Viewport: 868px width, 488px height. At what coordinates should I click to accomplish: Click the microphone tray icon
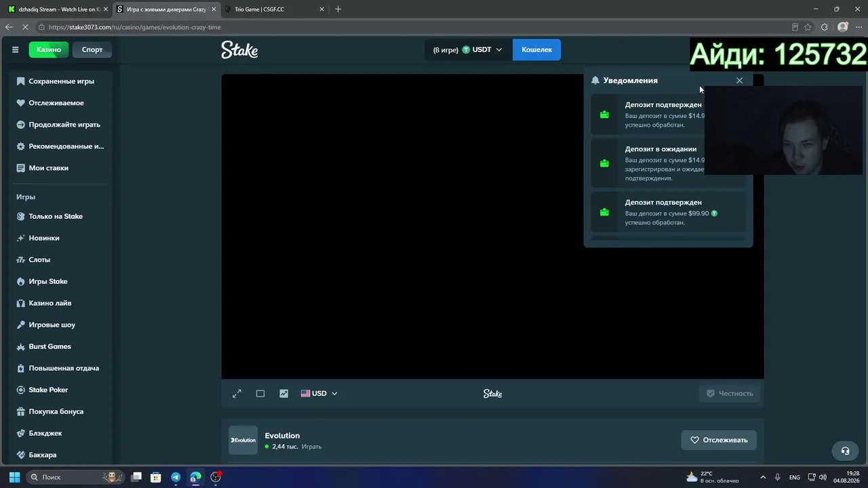pos(778,477)
